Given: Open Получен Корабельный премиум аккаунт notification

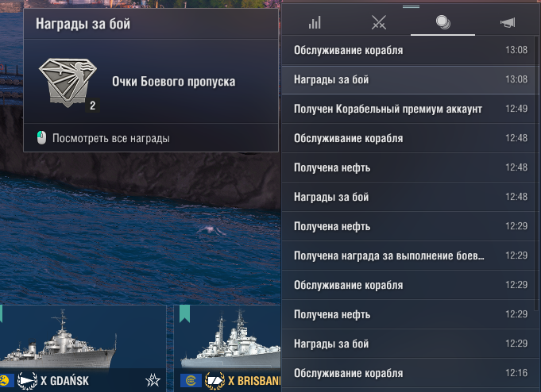Looking at the screenshot, I should coord(409,109).
